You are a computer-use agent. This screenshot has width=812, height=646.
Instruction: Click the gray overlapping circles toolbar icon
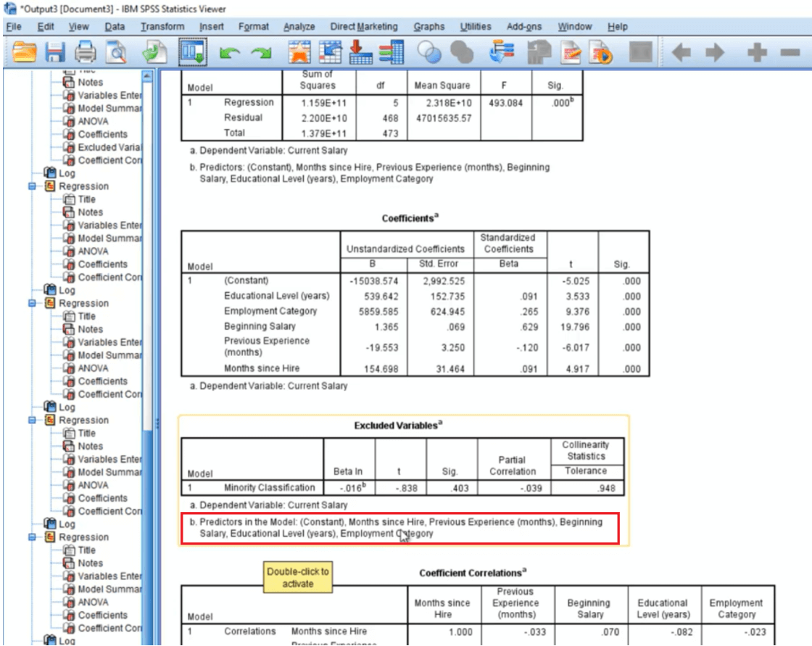[x=462, y=52]
